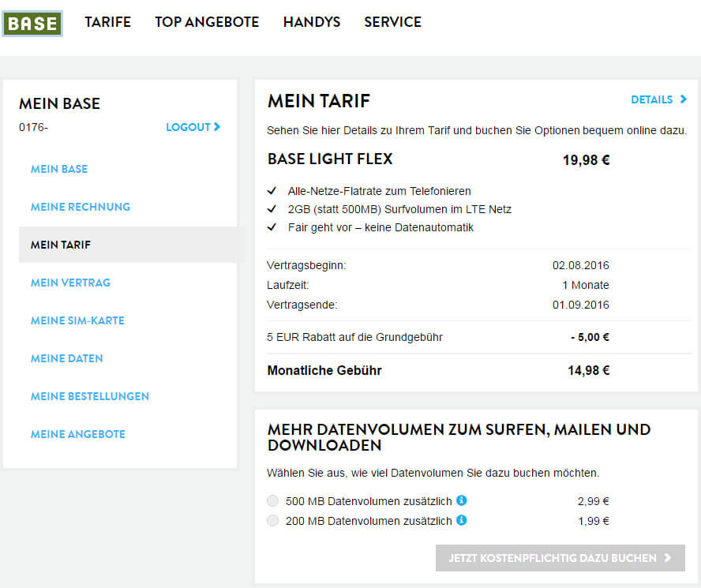Open MEINE BESTELLUNGEN

click(90, 397)
